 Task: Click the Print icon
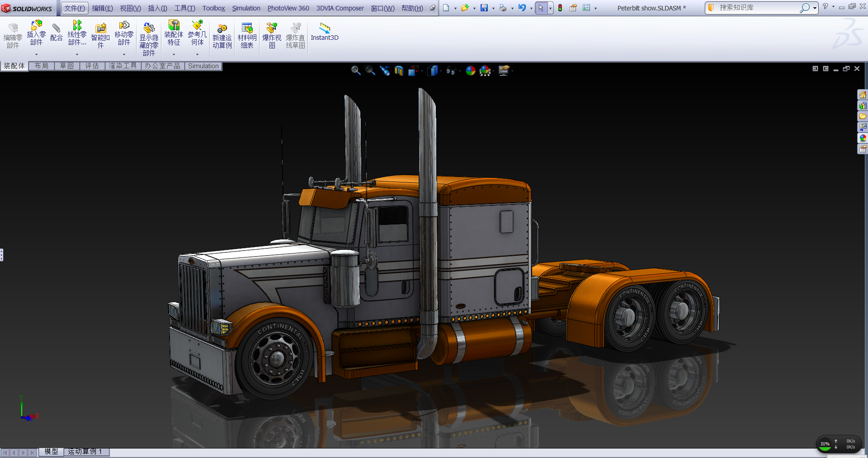click(x=503, y=8)
